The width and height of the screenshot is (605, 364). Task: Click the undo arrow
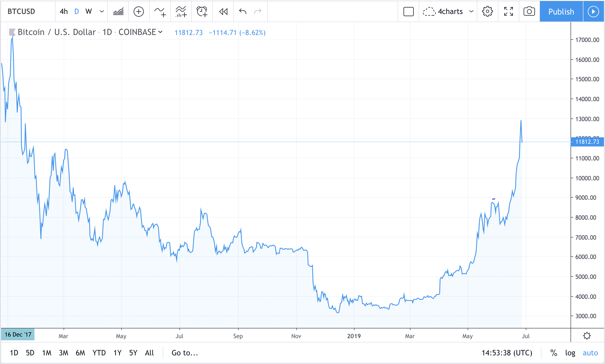243,11
